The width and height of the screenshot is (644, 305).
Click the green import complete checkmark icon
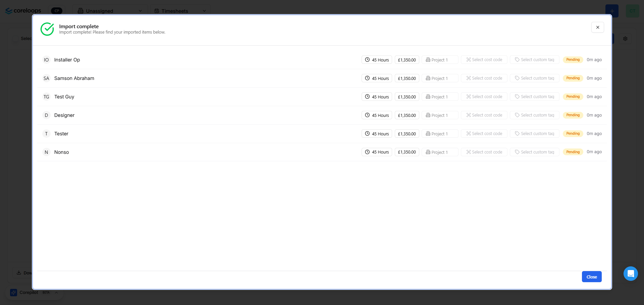click(47, 29)
